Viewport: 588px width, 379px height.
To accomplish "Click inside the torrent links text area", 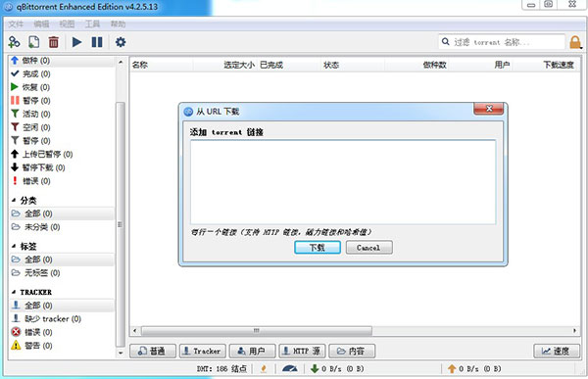I will click(343, 182).
